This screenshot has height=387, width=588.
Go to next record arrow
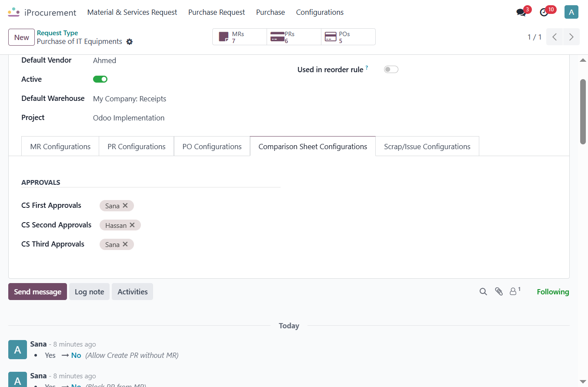(x=571, y=37)
